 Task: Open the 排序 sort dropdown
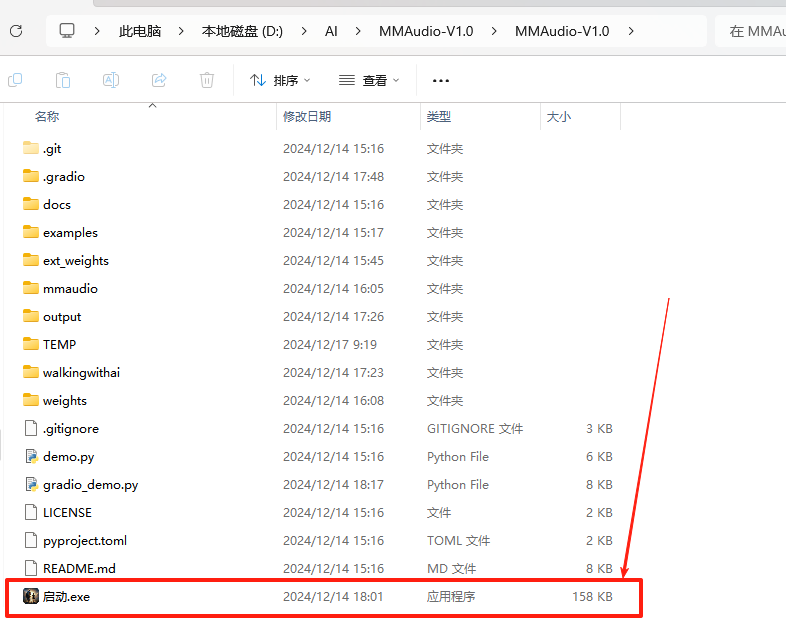[280, 80]
